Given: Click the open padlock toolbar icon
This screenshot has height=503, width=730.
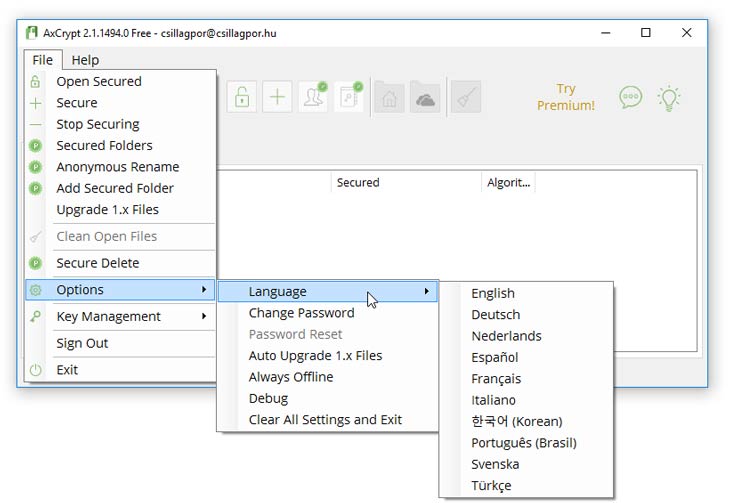Looking at the screenshot, I should pos(242,97).
